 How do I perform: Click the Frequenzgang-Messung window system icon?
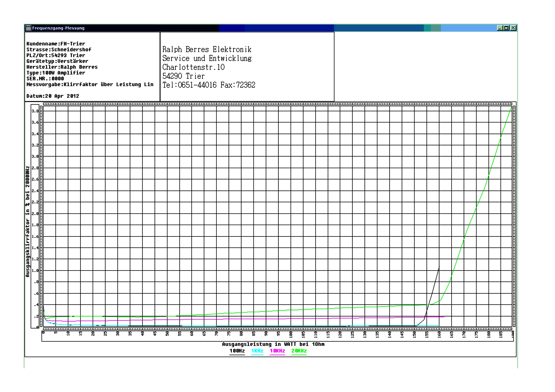[28, 28]
